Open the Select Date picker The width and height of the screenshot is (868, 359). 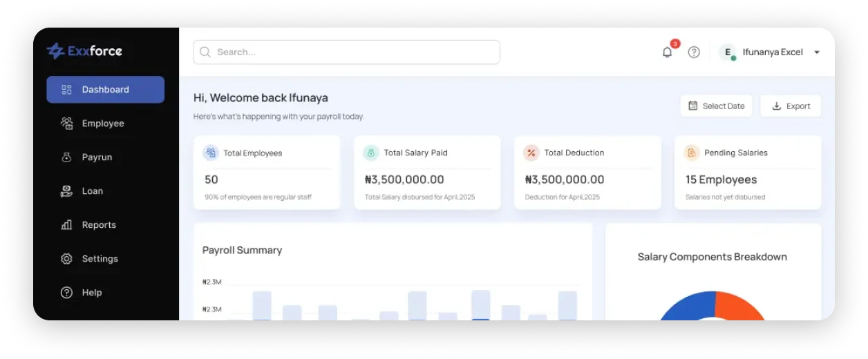pos(717,106)
